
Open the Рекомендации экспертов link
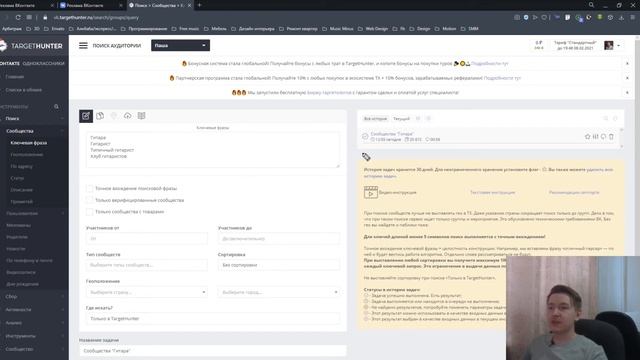coord(574,192)
